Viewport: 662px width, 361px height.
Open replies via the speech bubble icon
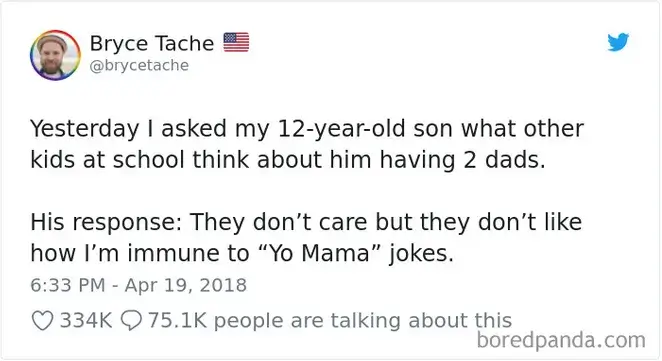131,320
